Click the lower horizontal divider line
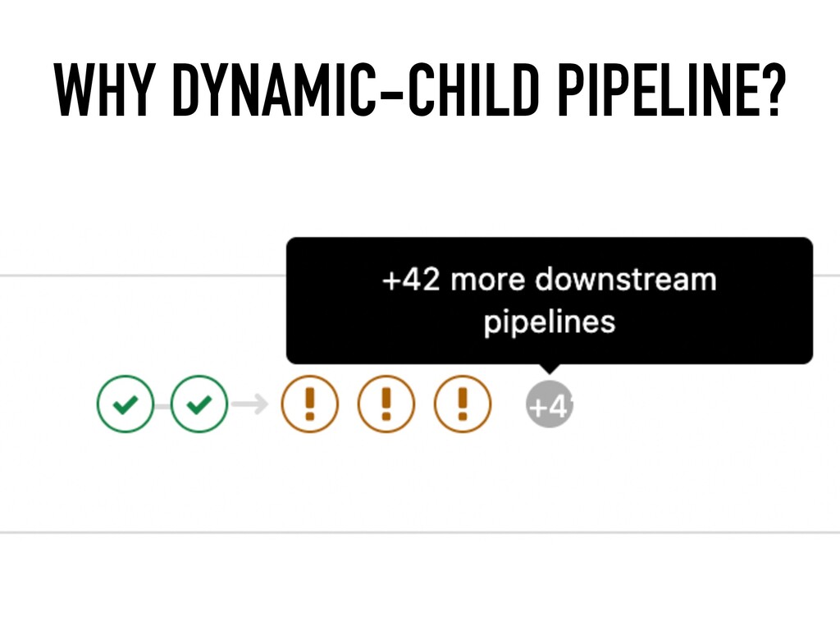The image size is (840, 630). coord(420,532)
